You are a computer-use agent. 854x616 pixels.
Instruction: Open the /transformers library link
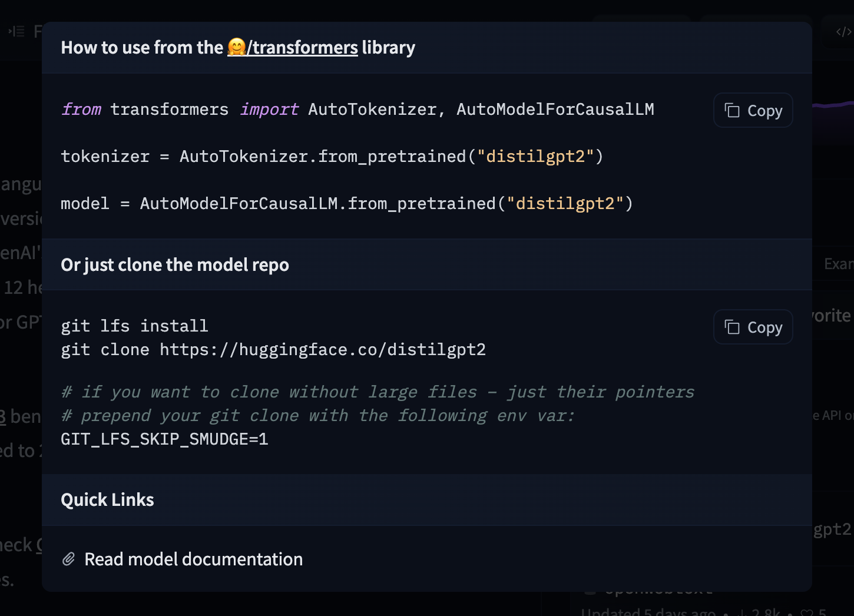pos(302,47)
